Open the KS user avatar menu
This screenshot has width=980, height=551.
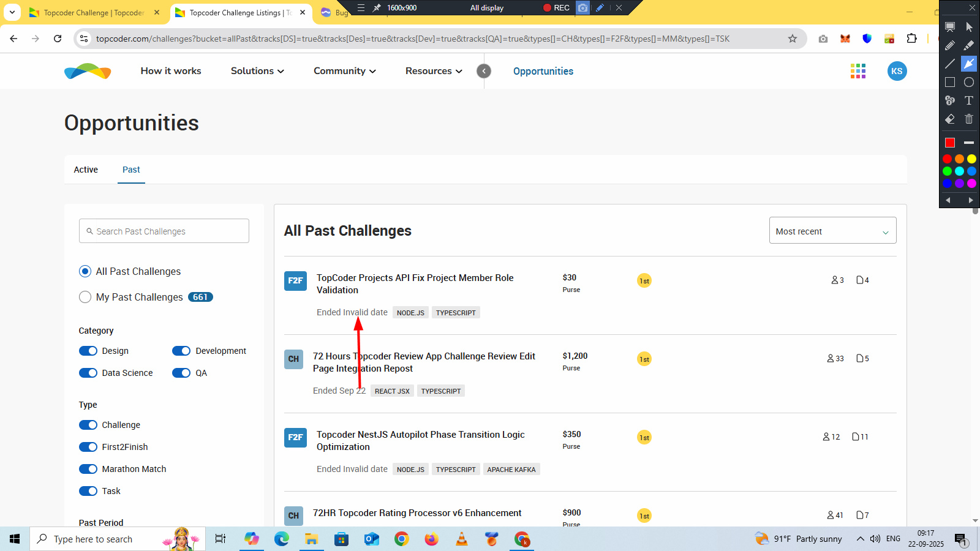[897, 71]
